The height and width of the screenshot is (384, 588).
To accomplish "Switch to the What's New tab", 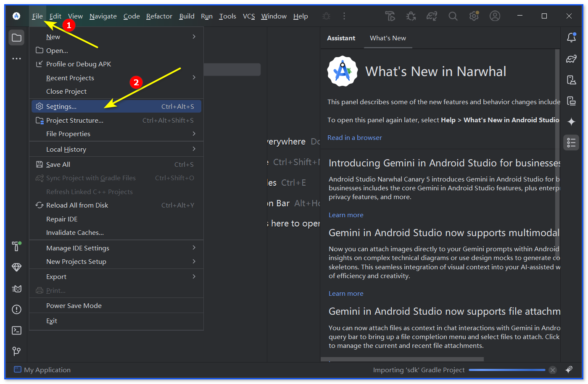I will (388, 38).
